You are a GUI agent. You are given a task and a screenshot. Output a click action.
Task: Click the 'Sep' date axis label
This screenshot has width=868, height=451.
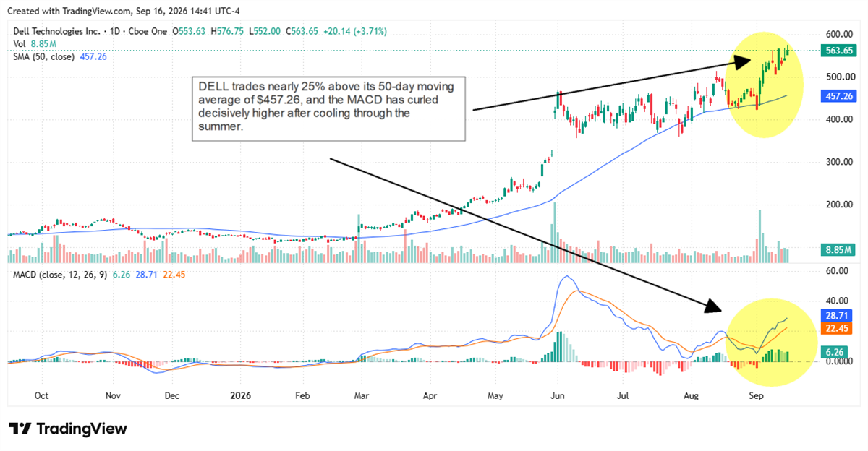point(757,396)
